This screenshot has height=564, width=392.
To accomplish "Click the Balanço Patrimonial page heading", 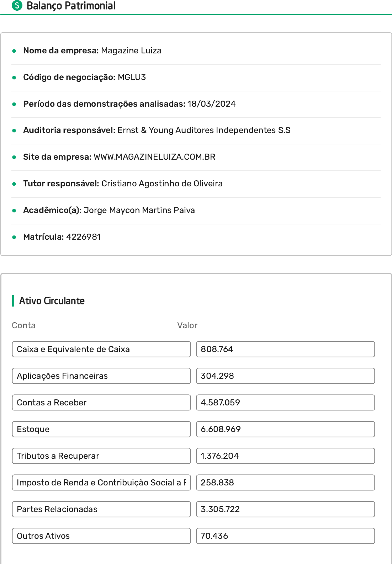I will (x=71, y=6).
